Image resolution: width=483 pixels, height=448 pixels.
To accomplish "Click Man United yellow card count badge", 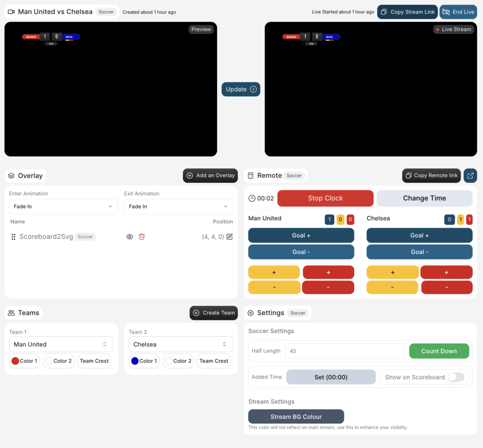I will (x=340, y=220).
